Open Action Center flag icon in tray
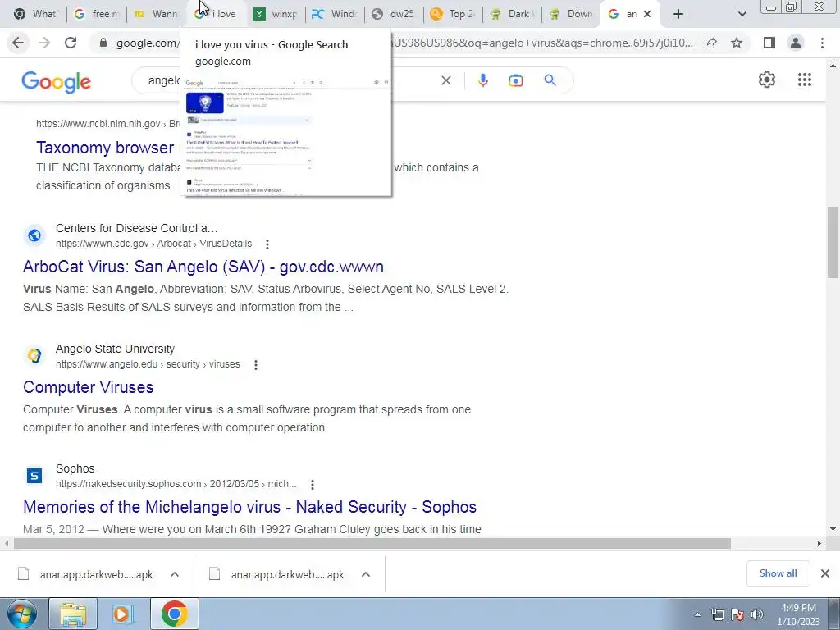The height and width of the screenshot is (630, 840). (737, 614)
